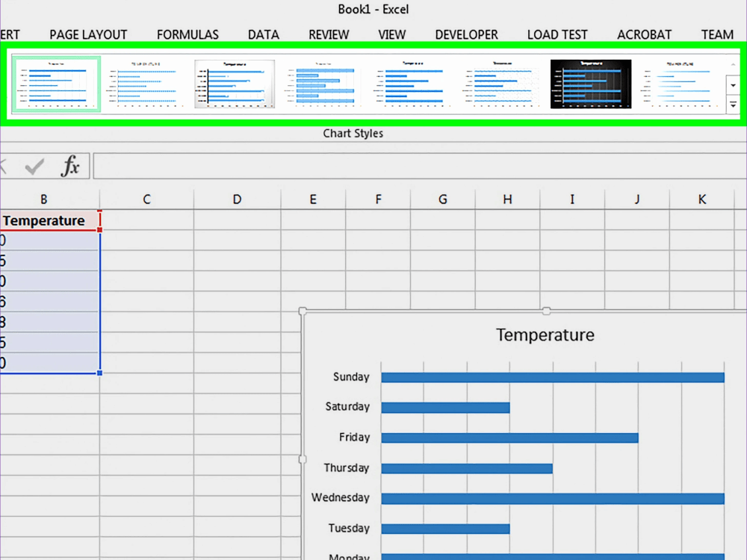Click the chart's left-middle resize handle

coord(302,459)
